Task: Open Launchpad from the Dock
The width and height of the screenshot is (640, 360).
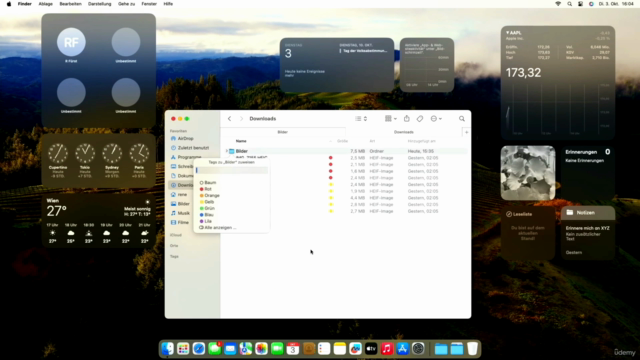Action: (x=183, y=349)
